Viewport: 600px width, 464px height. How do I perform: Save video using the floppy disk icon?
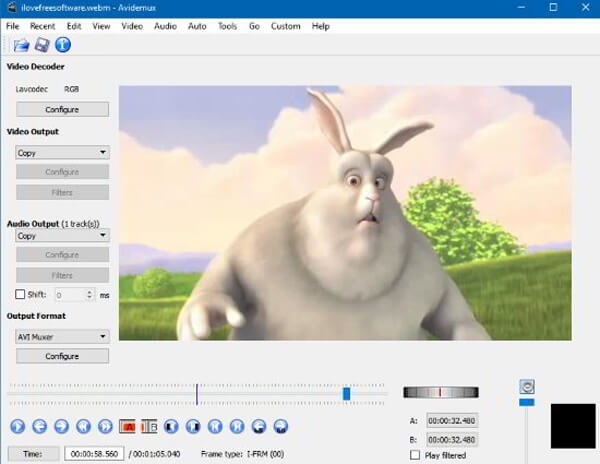42,45
